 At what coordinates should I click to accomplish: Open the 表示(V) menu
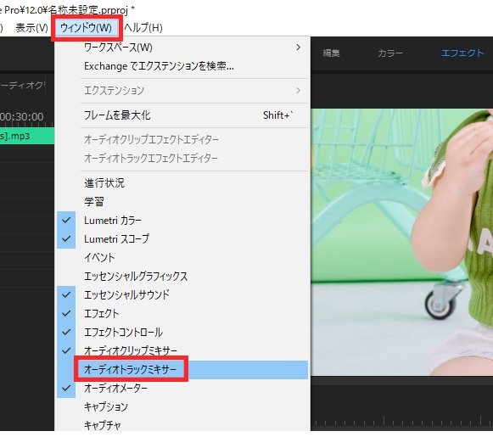[31, 28]
